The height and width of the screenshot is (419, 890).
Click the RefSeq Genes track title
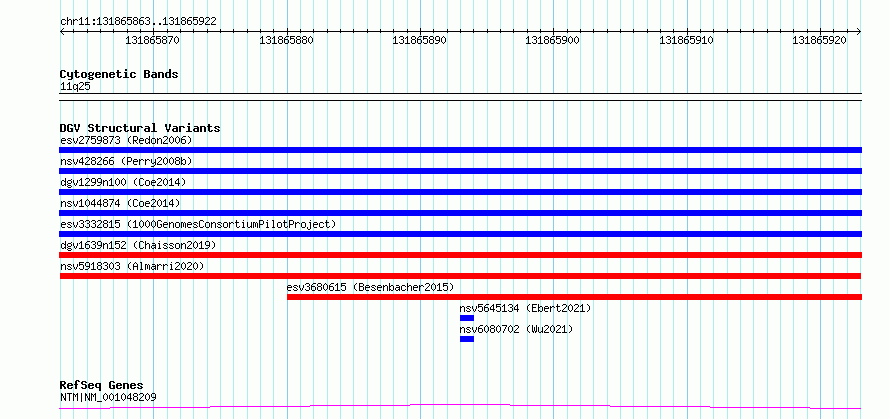(x=101, y=386)
